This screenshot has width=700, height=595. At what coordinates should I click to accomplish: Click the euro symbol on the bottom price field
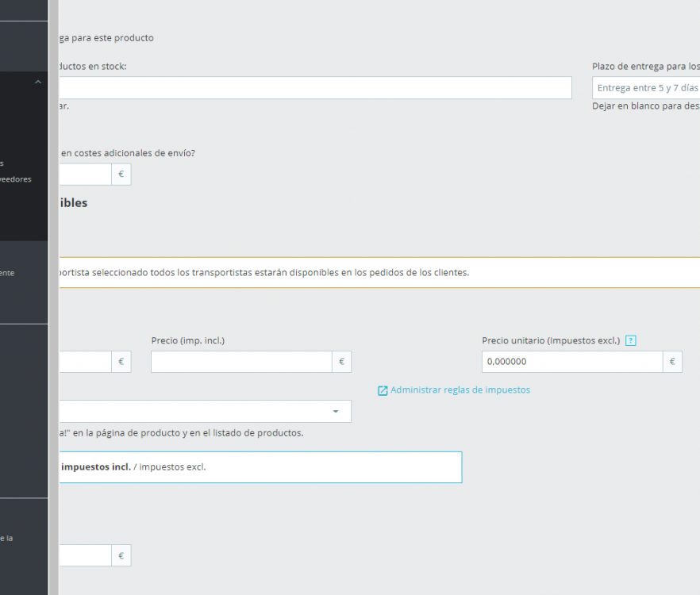pyautogui.click(x=121, y=555)
